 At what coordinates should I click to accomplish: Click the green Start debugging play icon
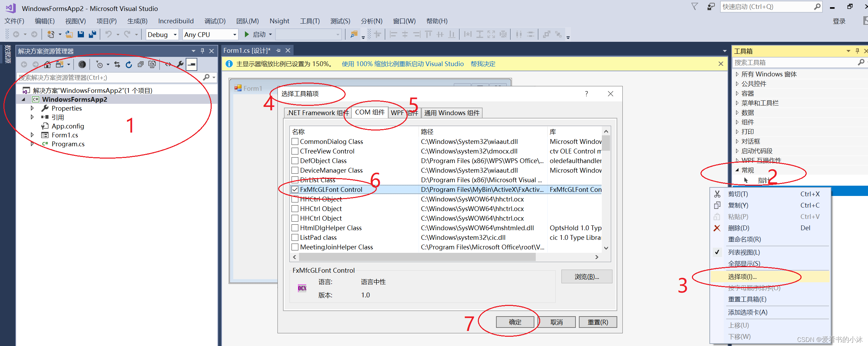pyautogui.click(x=247, y=34)
